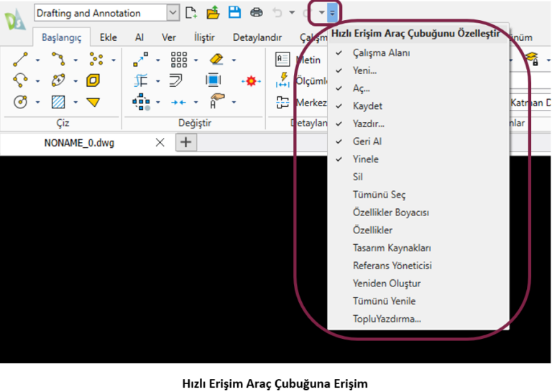The width and height of the screenshot is (552, 392).
Task: Select the Line draw tool
Action: point(21,60)
